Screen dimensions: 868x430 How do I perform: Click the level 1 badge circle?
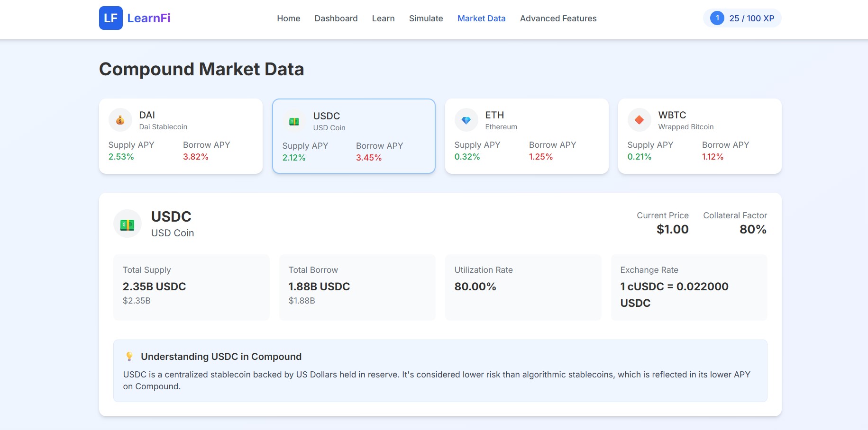(x=717, y=18)
